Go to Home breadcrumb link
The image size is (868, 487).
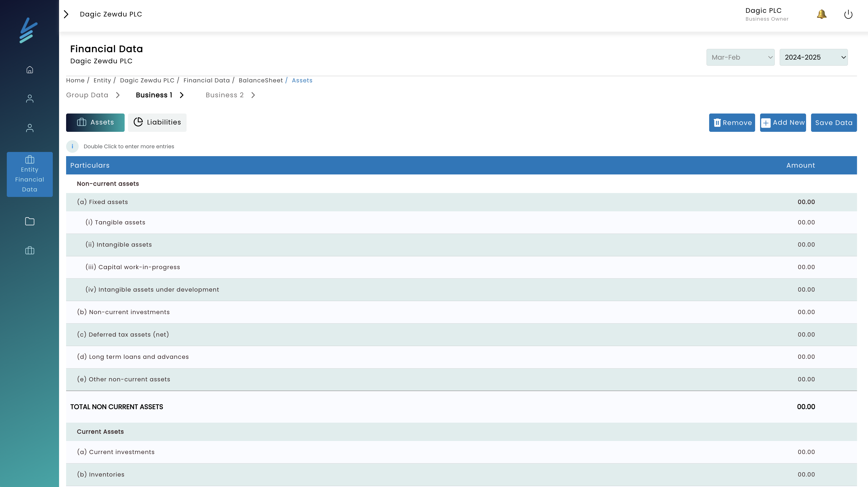pyautogui.click(x=75, y=80)
